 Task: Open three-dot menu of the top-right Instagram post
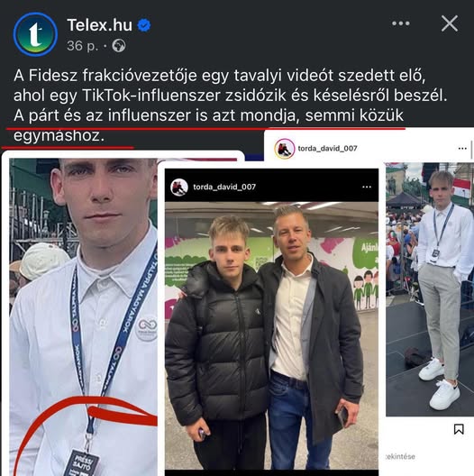tap(462, 149)
